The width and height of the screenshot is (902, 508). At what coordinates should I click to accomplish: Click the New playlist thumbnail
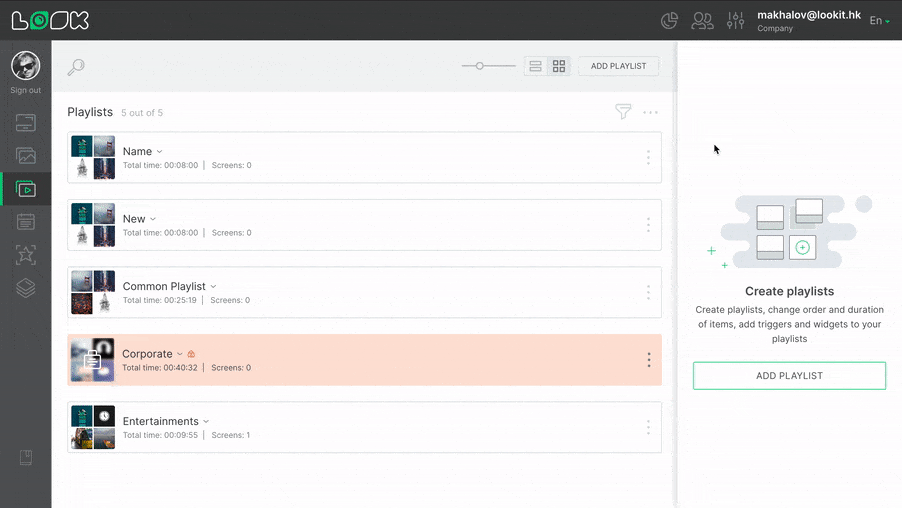coord(93,225)
